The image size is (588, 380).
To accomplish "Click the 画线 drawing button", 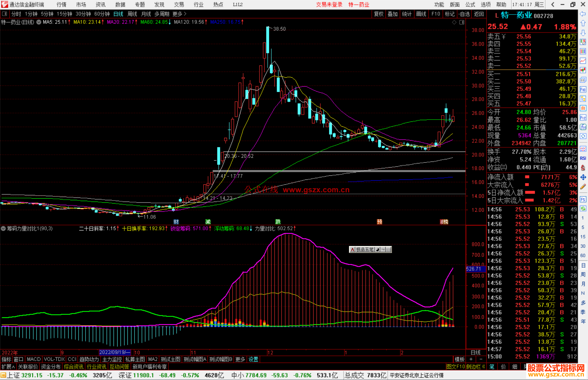I will tap(421, 14).
